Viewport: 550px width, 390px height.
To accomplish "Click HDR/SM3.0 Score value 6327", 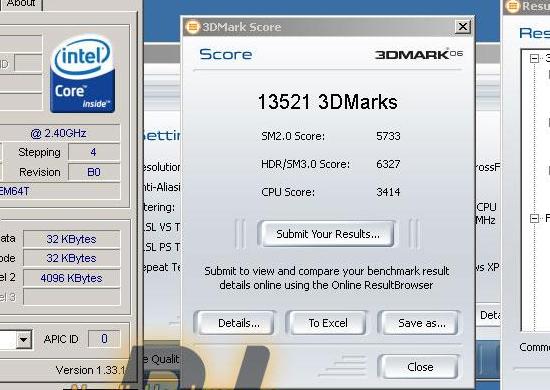I will pos(388,164).
